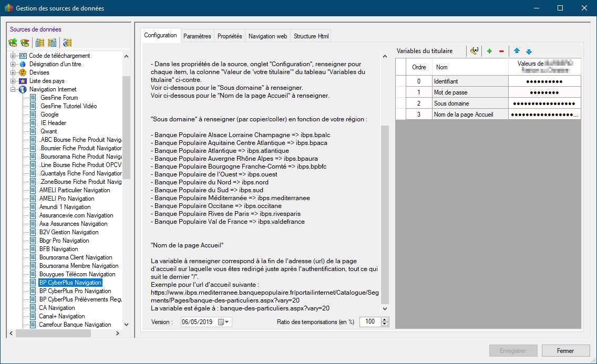The image size is (597, 364).
Task: Open the Version date picker dropdown
Action: point(227,322)
